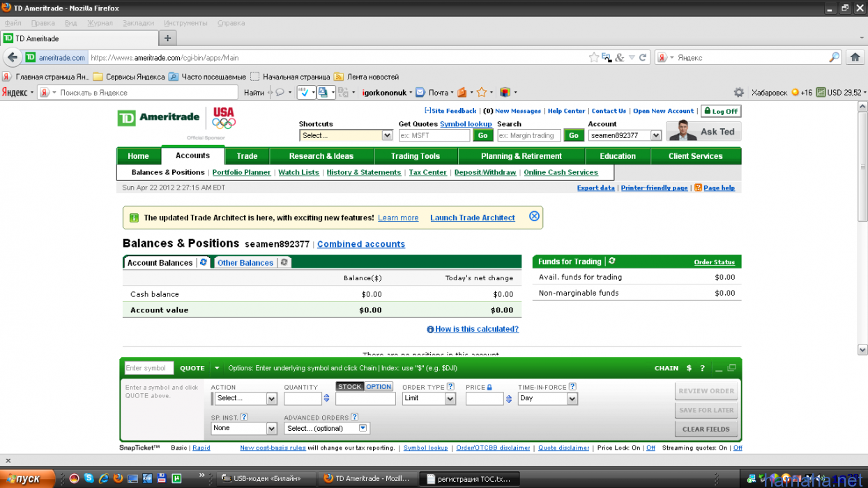Open Yandex toolbar settings gear

739,92
